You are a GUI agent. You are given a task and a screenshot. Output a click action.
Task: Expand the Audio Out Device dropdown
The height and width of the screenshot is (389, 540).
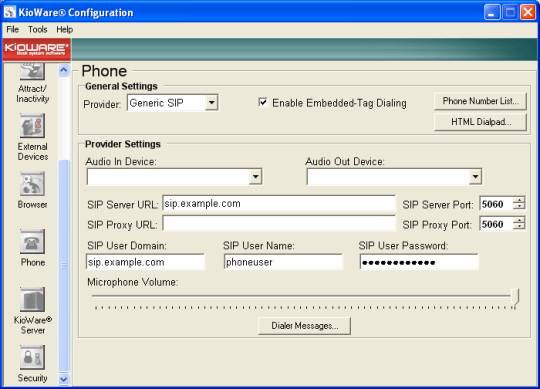(475, 177)
